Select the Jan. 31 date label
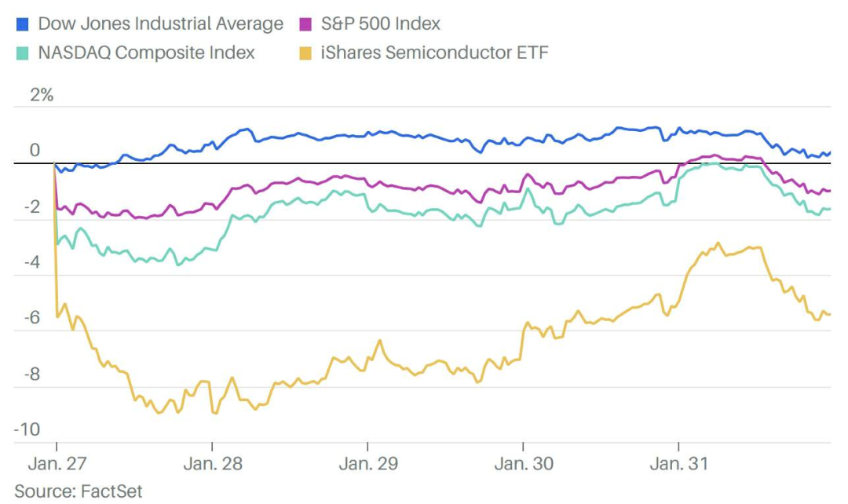Screen dimensions: 848x504 [679, 463]
